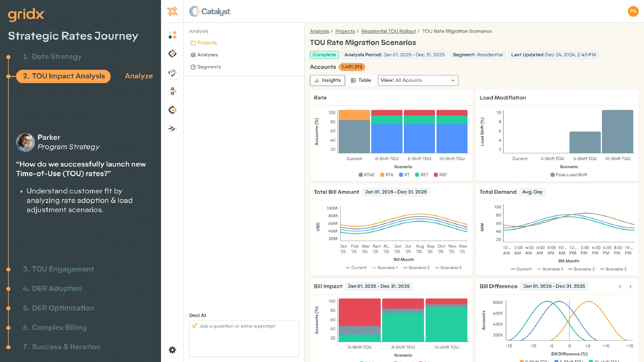Click the Catalyst circular logo
Viewport: 644px width, 362px height.
click(194, 11)
